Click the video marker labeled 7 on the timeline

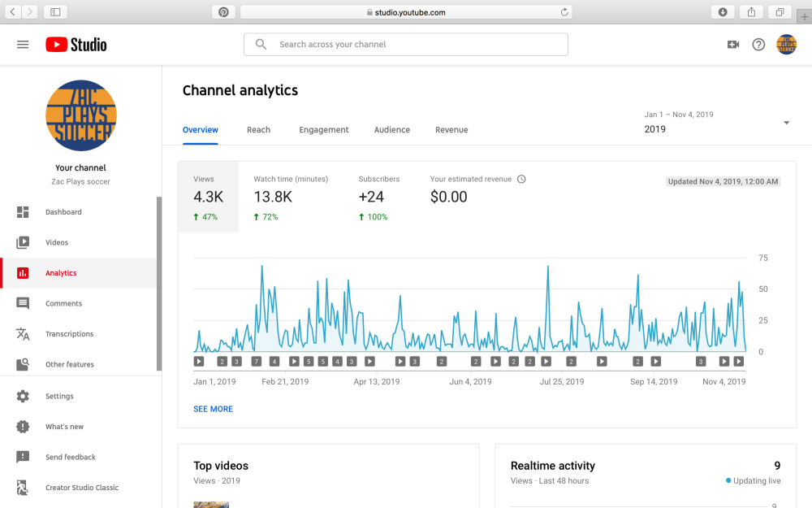pyautogui.click(x=257, y=361)
